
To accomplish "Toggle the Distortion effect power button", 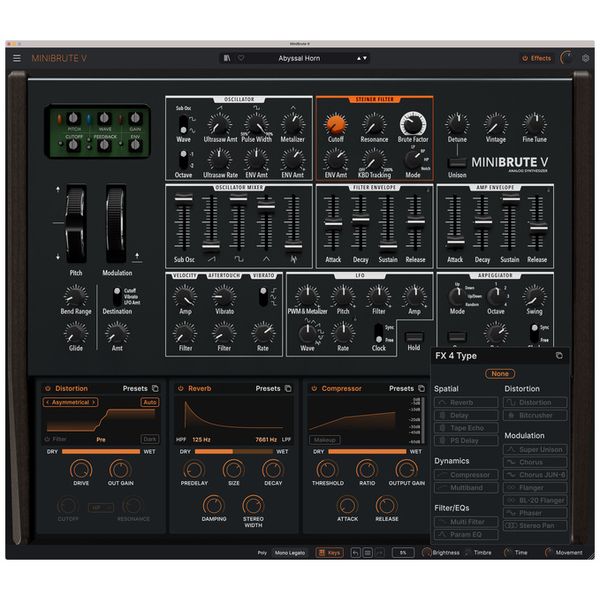I will (x=47, y=388).
